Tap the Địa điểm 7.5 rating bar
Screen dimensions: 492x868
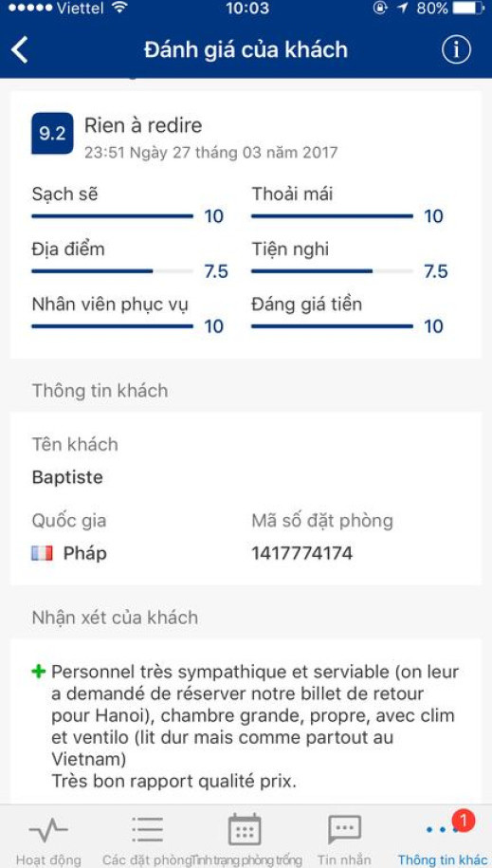pos(113,271)
